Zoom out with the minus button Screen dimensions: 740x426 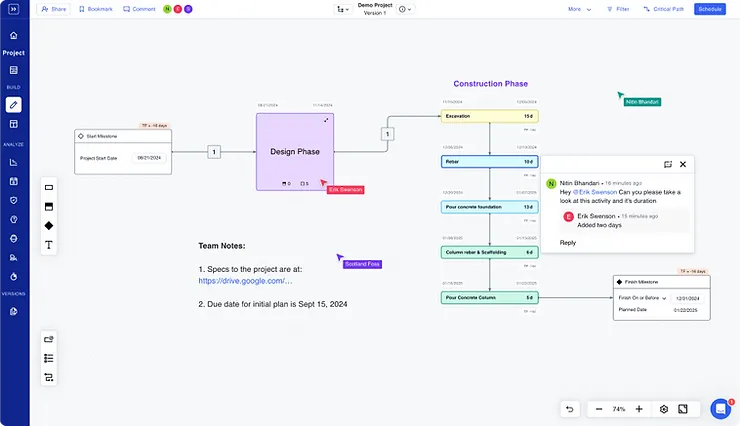599,409
